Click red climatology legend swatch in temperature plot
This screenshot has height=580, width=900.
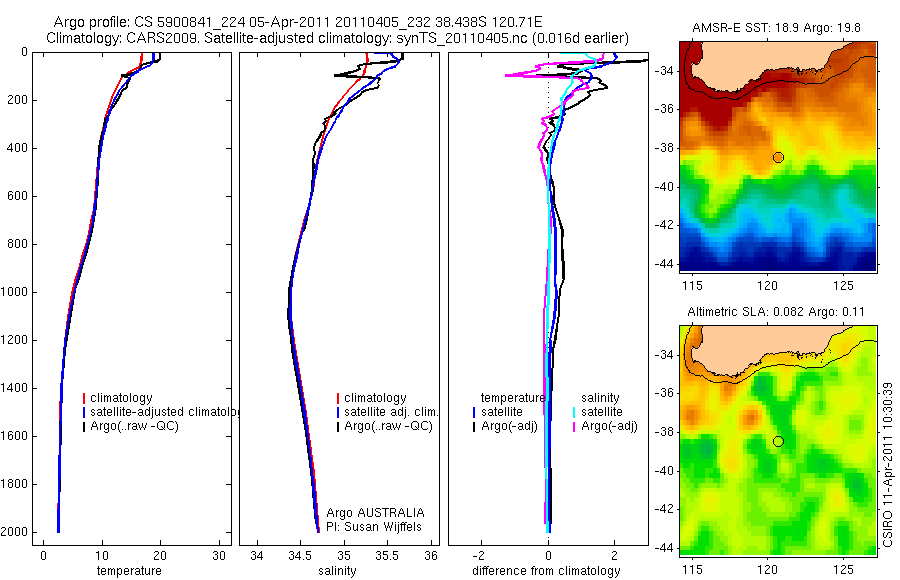coord(84,398)
